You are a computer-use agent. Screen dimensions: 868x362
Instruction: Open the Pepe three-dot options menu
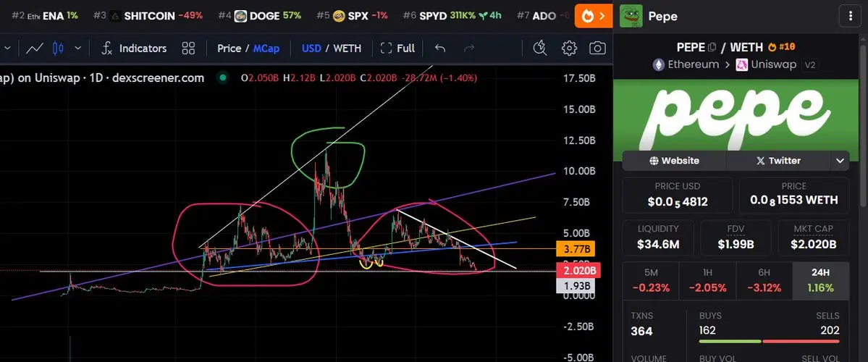point(851,16)
